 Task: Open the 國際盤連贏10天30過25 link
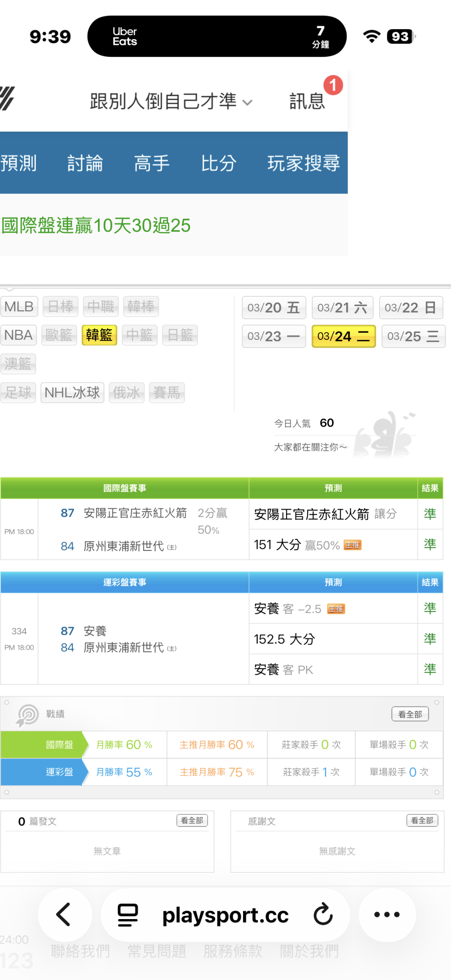click(x=96, y=226)
